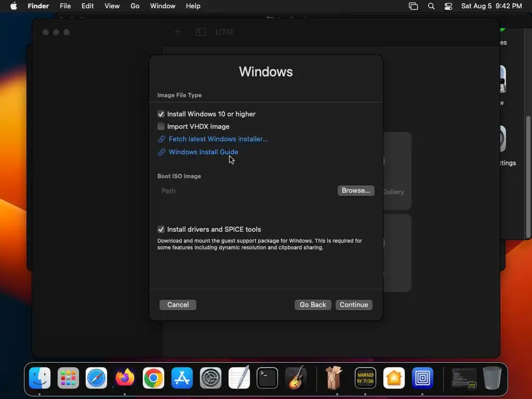Screen dimensions: 532x399
Task: Open Launchpad from the Dock
Action: point(68,378)
